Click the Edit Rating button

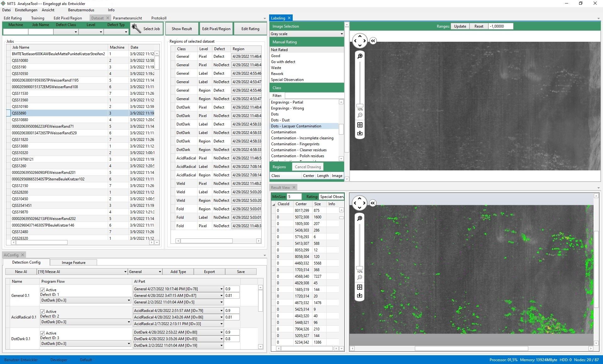click(250, 29)
